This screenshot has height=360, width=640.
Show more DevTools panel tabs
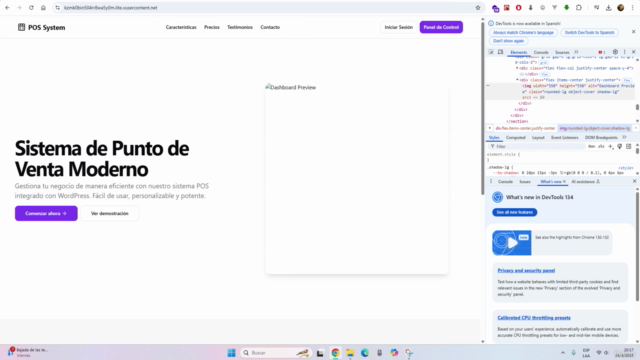tap(576, 52)
